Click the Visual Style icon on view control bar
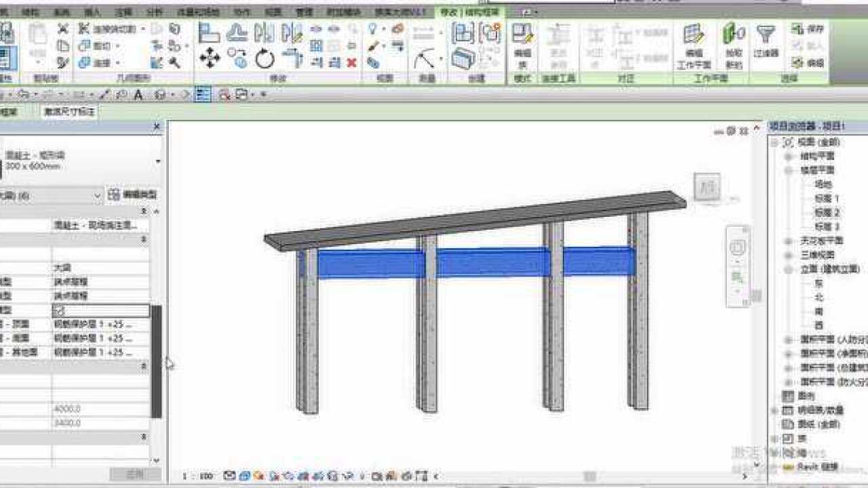This screenshot has height=488, width=868. 244,476
